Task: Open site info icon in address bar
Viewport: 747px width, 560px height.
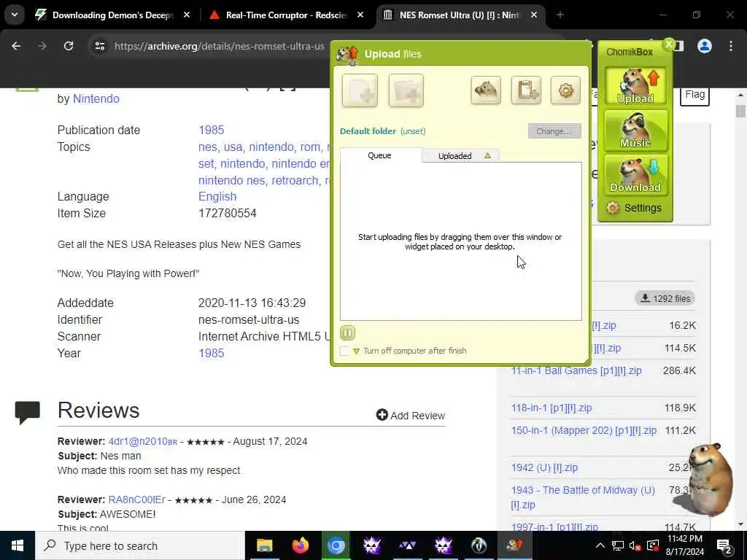Action: (99, 46)
